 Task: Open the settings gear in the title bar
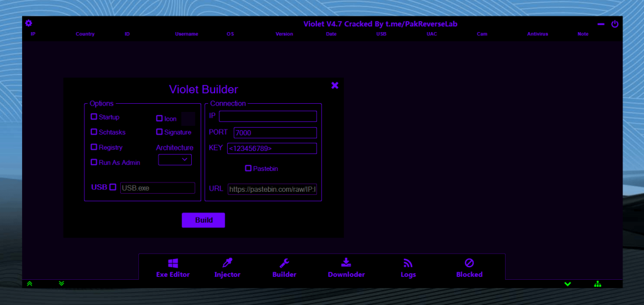click(x=28, y=23)
